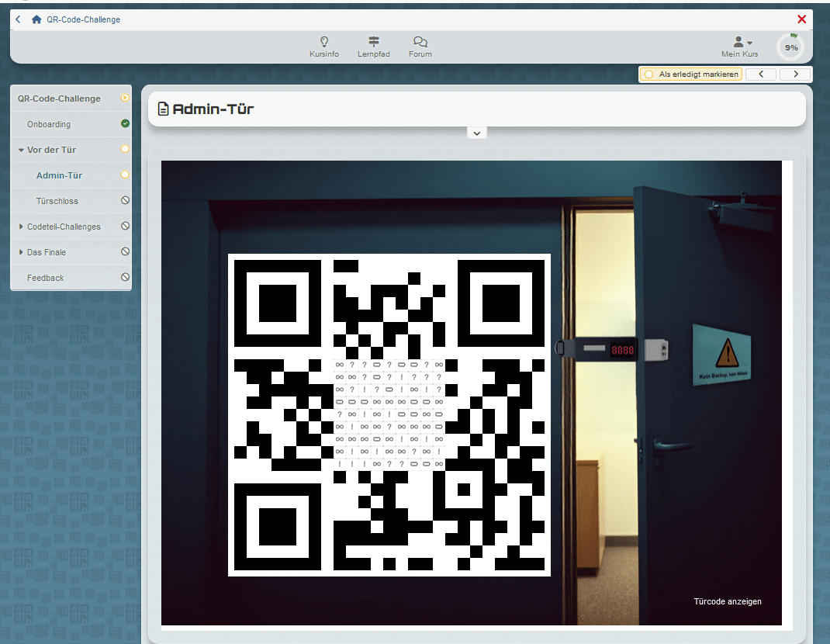This screenshot has height=644, width=830.
Task: Click the 9% progress circle
Action: (x=791, y=47)
